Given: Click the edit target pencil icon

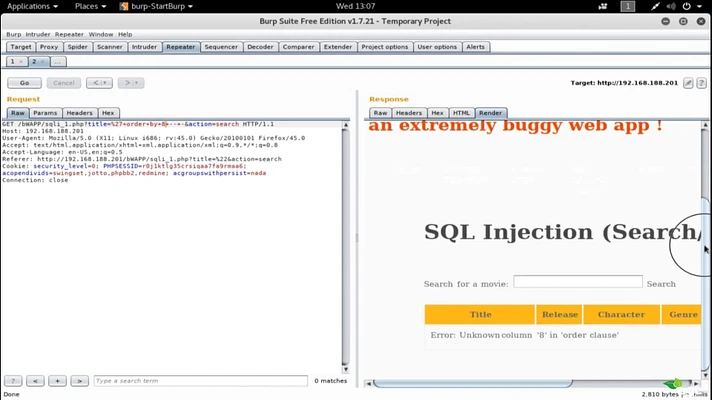Looking at the screenshot, I should pyautogui.click(x=688, y=83).
